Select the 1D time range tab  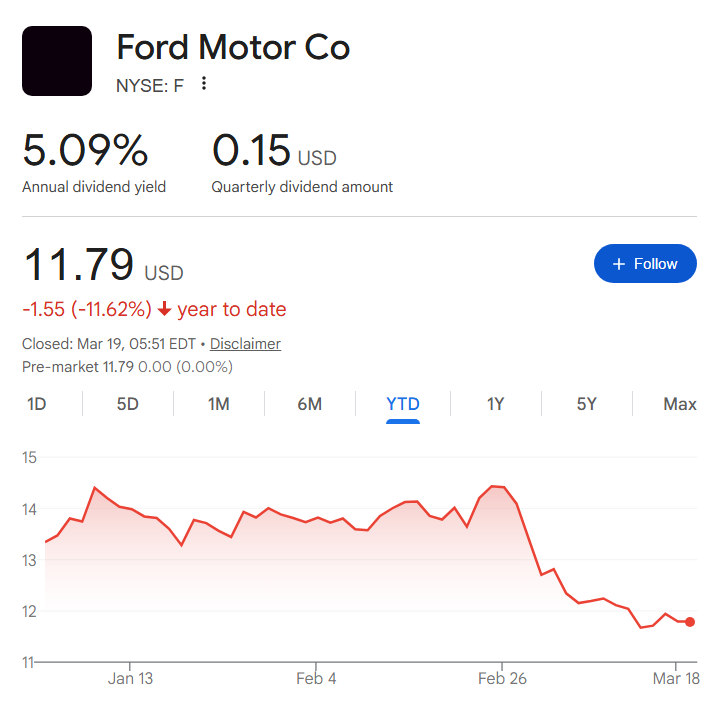pos(37,404)
